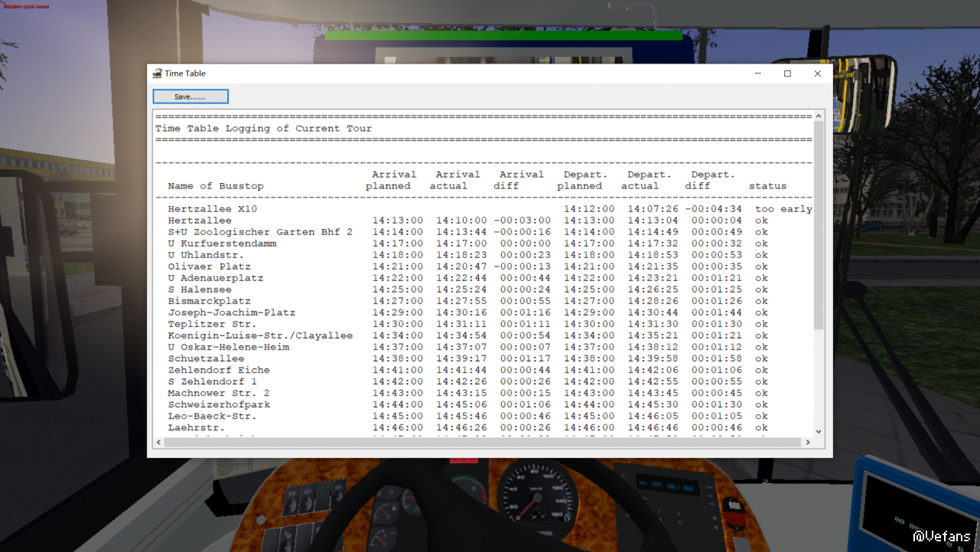This screenshot has width=980, height=552.
Task: Click the horizontal scrollbar left arrow
Action: point(159,443)
